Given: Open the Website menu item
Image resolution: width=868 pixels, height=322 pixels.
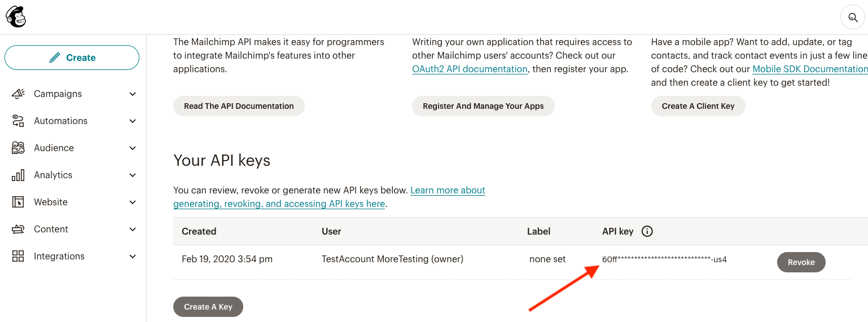Looking at the screenshot, I should 73,202.
